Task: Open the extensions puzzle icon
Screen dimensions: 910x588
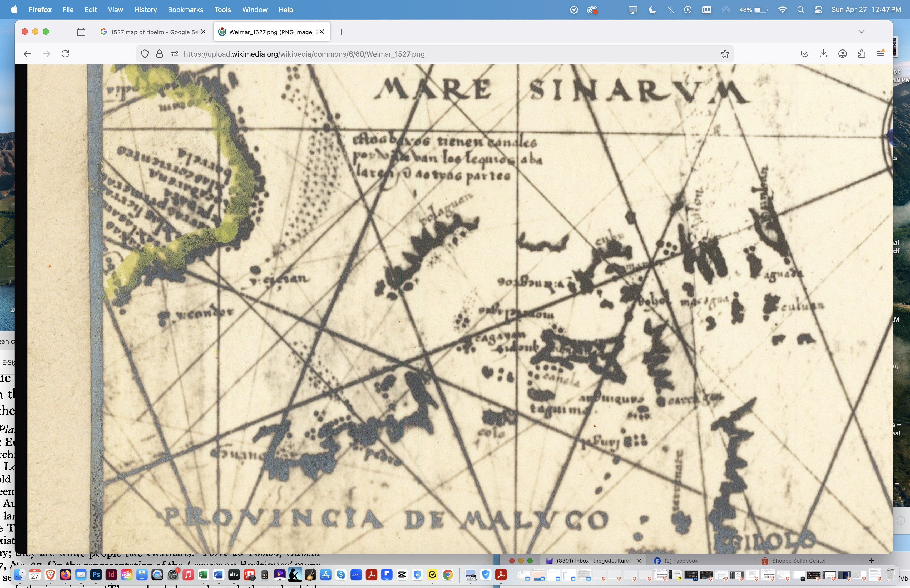Action: (x=862, y=54)
